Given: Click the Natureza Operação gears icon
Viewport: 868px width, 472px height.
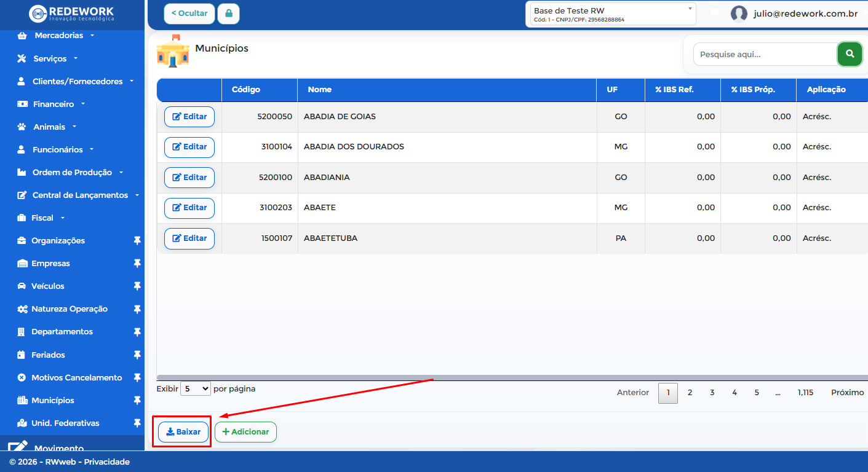Looking at the screenshot, I should (x=22, y=309).
